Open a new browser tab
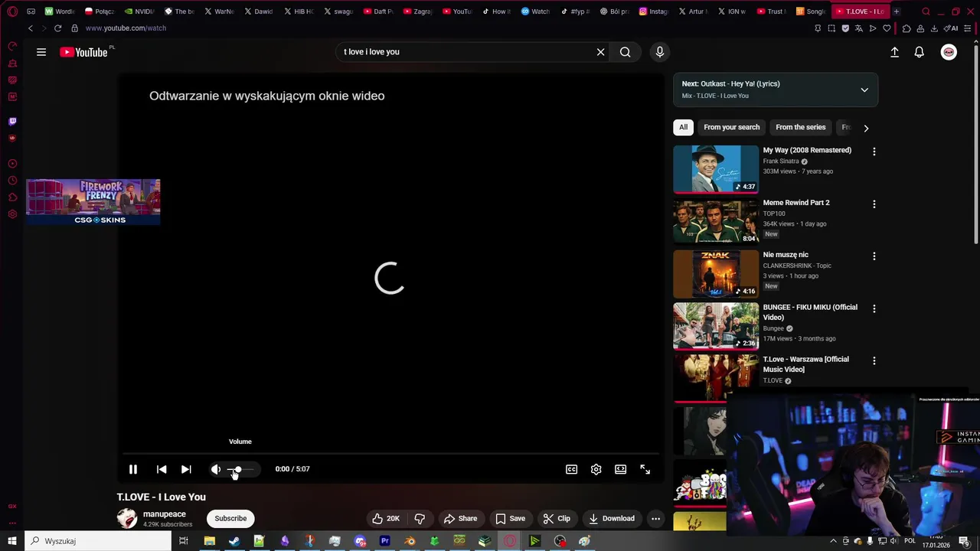The image size is (980, 551). pos(896,11)
